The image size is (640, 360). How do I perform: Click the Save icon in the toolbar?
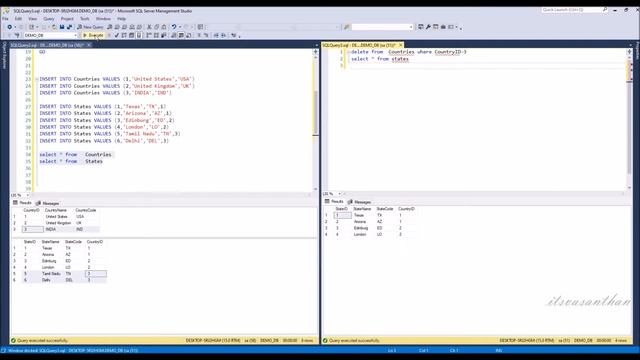62,27
